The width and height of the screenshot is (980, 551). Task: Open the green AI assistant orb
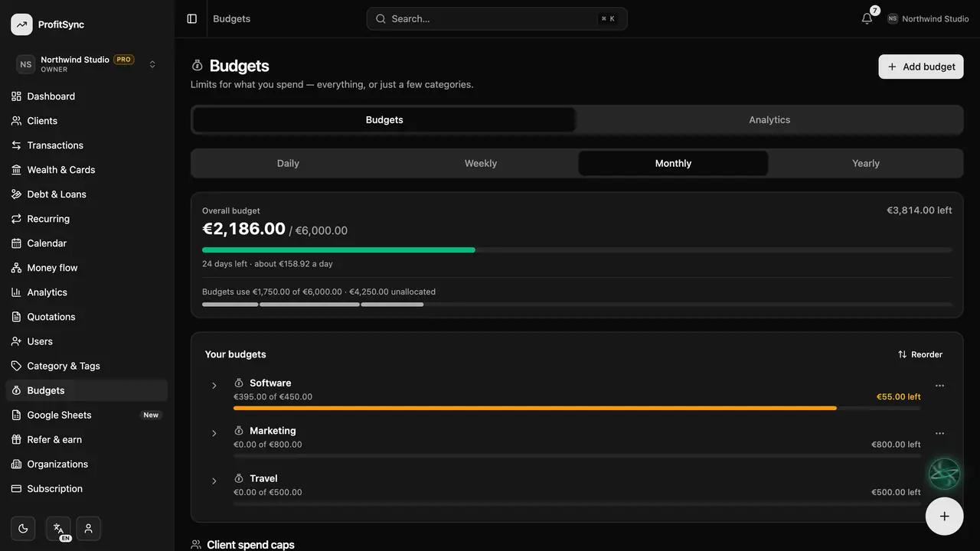coord(944,474)
